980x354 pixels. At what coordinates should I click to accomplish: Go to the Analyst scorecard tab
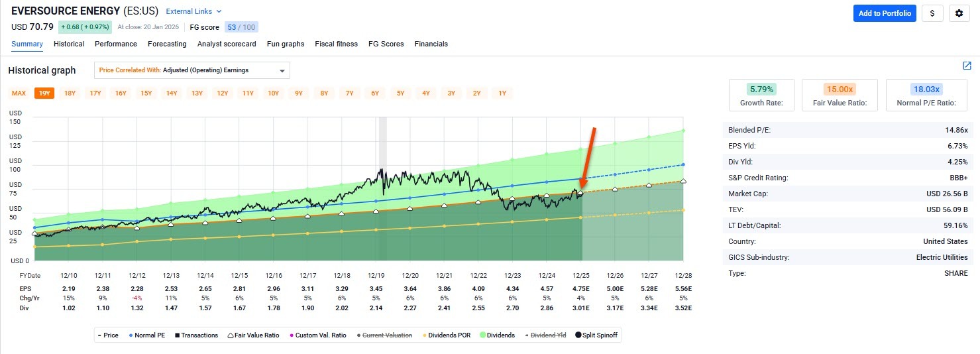click(227, 44)
